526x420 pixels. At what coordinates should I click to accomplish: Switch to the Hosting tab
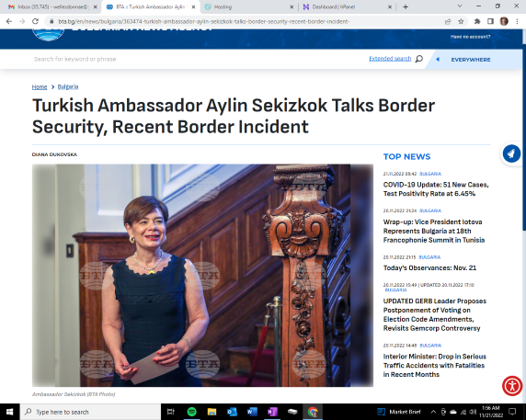(248, 6)
